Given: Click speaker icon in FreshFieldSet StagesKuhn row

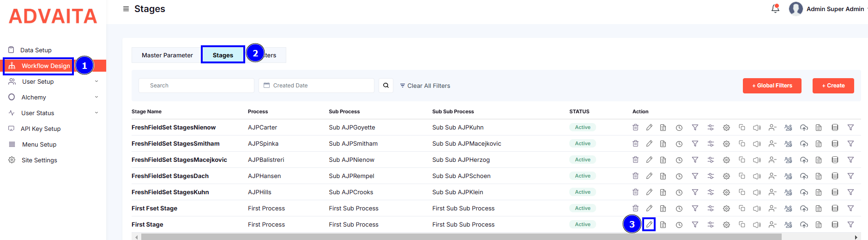Looking at the screenshot, I should point(757,192).
